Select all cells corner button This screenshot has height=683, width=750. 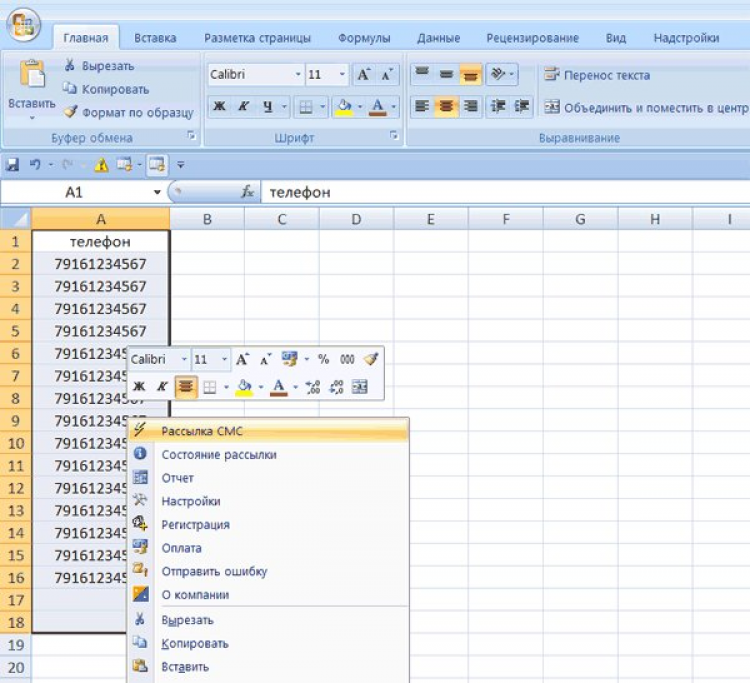point(16,219)
